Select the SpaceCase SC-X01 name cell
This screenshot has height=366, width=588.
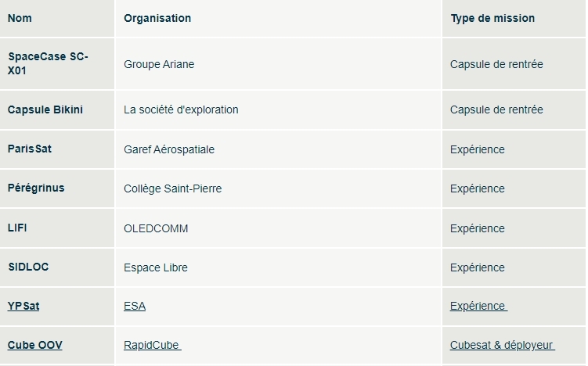[x=48, y=64]
